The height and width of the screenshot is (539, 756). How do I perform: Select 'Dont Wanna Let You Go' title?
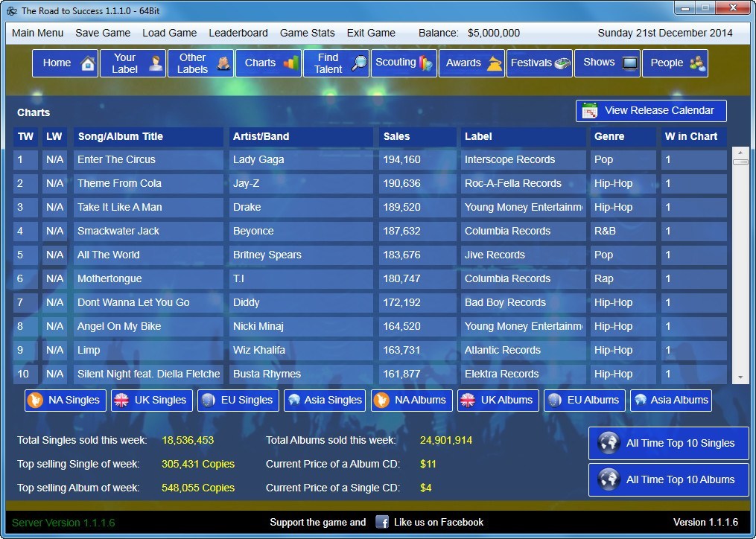tap(148, 303)
